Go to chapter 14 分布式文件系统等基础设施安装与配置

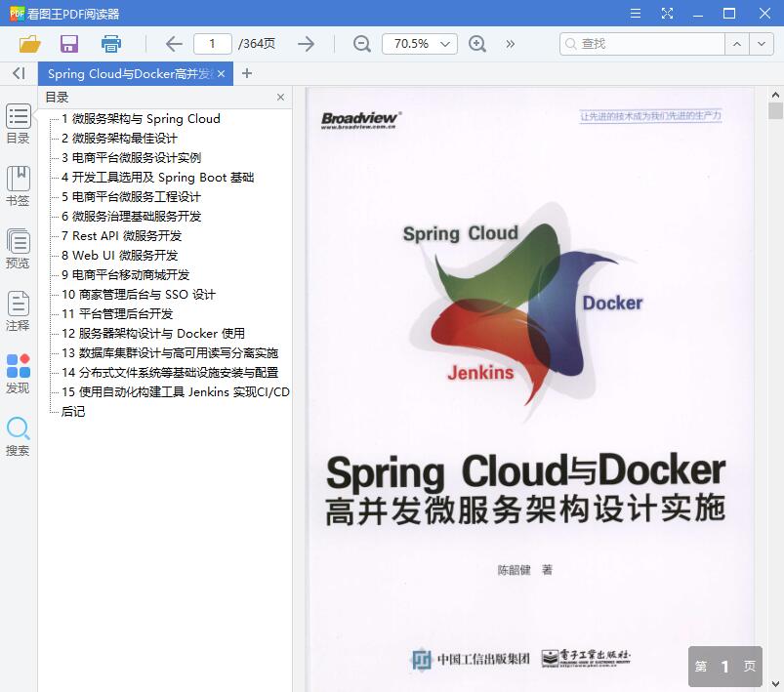click(x=170, y=372)
